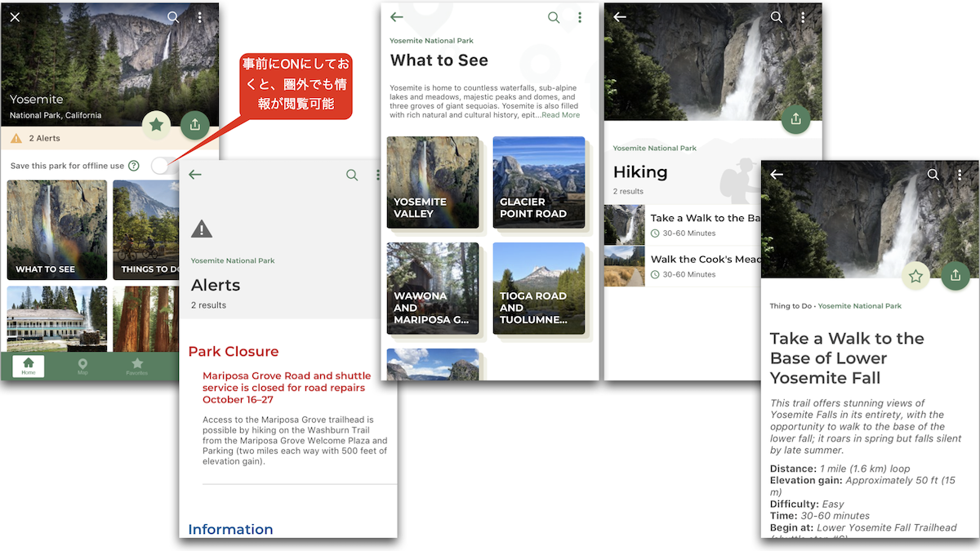Image resolution: width=980 pixels, height=551 pixels.
Task: Open the lodge building photo tile
Action: 57,318
